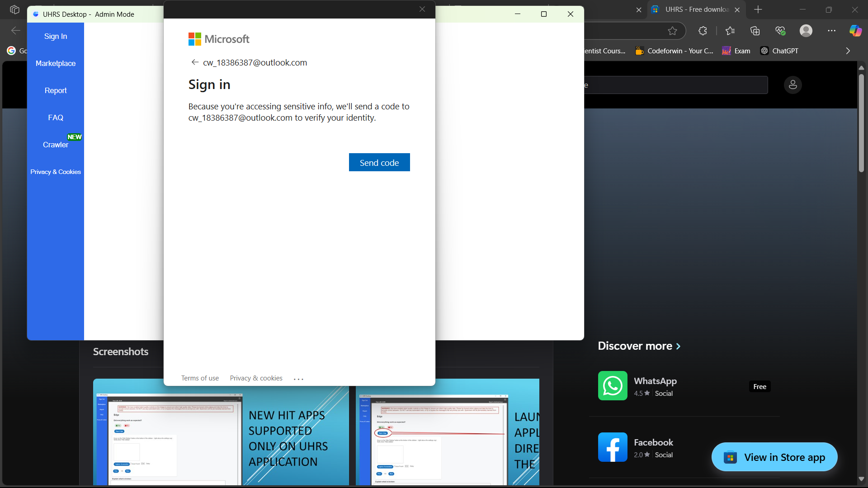Click the browser profile avatar icon
This screenshot has height=488, width=868.
click(806, 31)
